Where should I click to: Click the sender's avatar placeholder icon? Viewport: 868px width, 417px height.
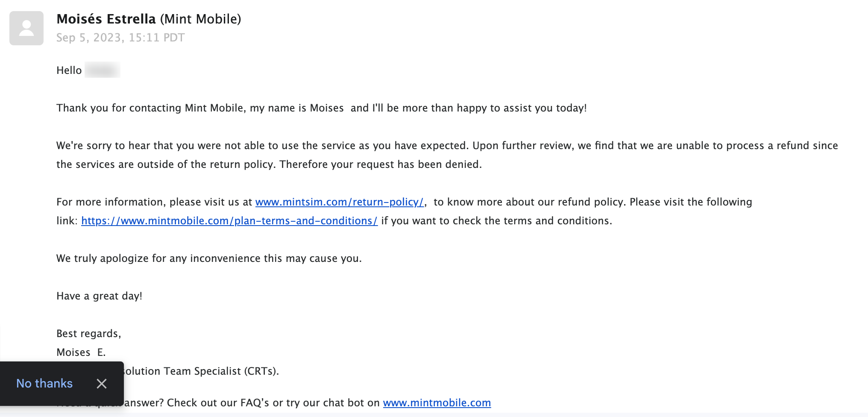pyautogui.click(x=26, y=28)
